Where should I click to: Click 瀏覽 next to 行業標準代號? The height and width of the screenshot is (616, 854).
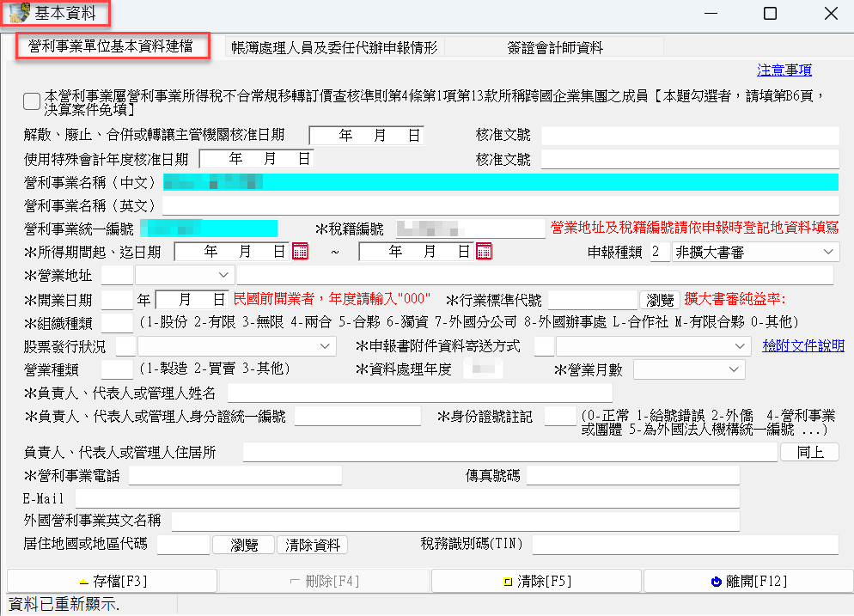(660, 300)
